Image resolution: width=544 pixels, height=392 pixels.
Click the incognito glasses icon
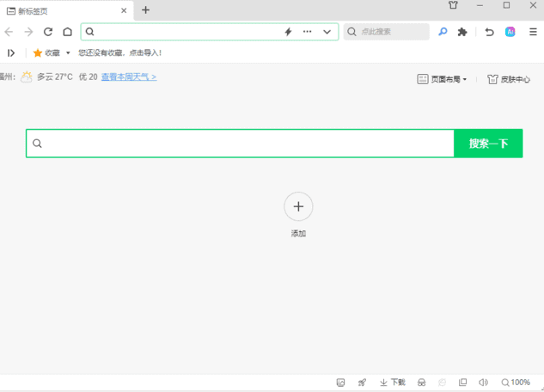(x=421, y=383)
